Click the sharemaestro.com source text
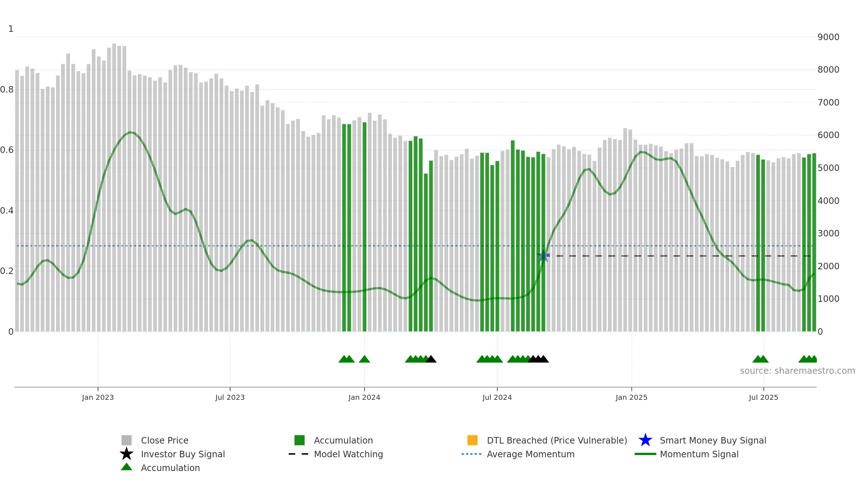Screen dimensions: 868x488 [x=797, y=371]
